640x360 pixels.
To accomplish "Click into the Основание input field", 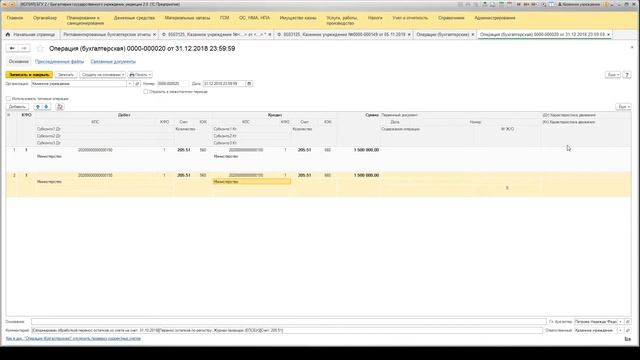I will [289, 322].
